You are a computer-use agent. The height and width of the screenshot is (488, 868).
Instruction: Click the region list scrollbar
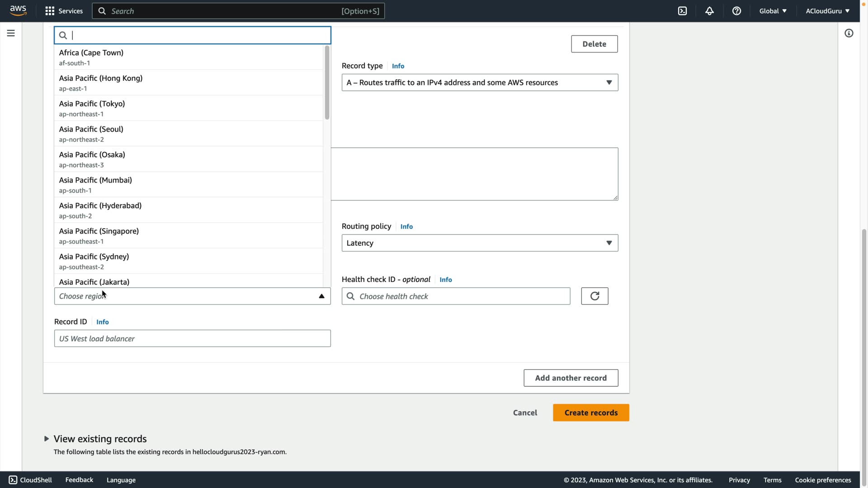(327, 83)
